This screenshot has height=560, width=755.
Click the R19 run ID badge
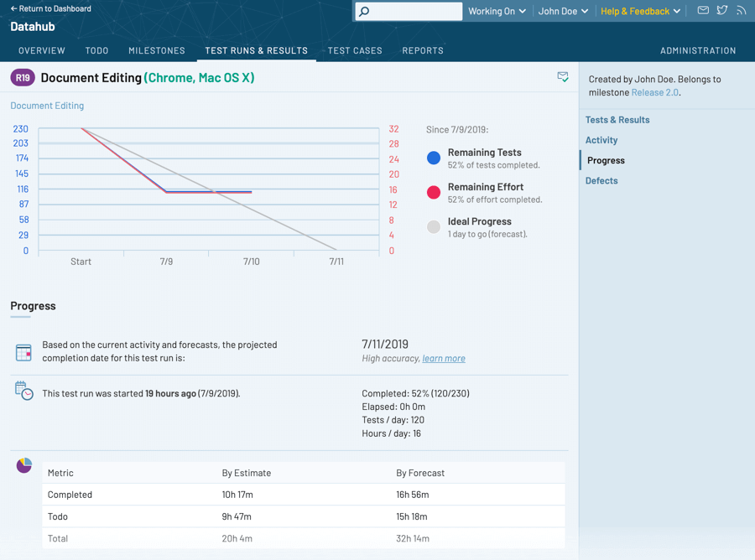point(23,78)
